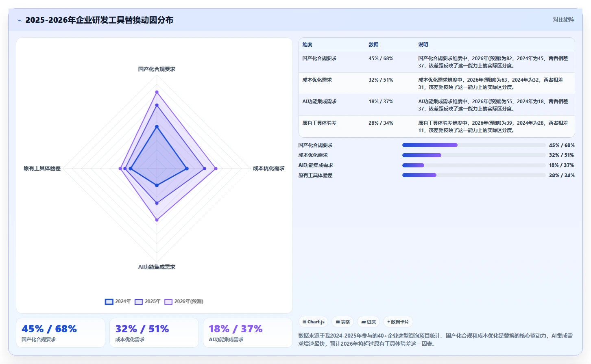Click the 原有工具体验差 radar axis label

coord(42,168)
